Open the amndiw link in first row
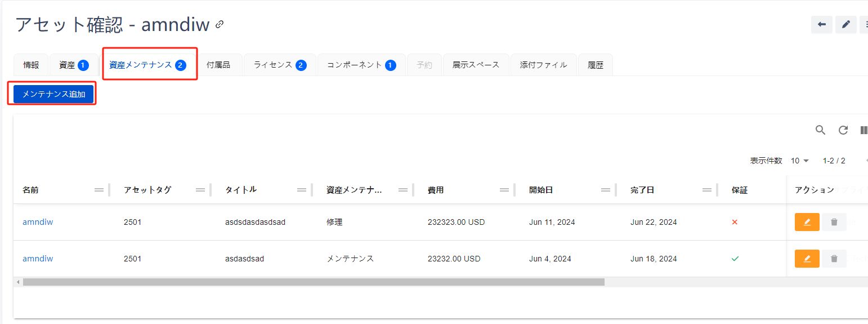The height and width of the screenshot is (324, 868). point(38,222)
